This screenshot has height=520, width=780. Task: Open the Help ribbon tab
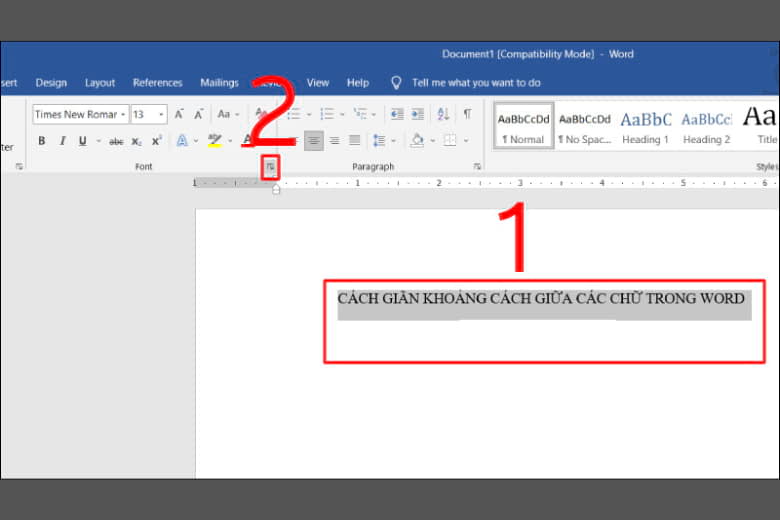[x=358, y=83]
